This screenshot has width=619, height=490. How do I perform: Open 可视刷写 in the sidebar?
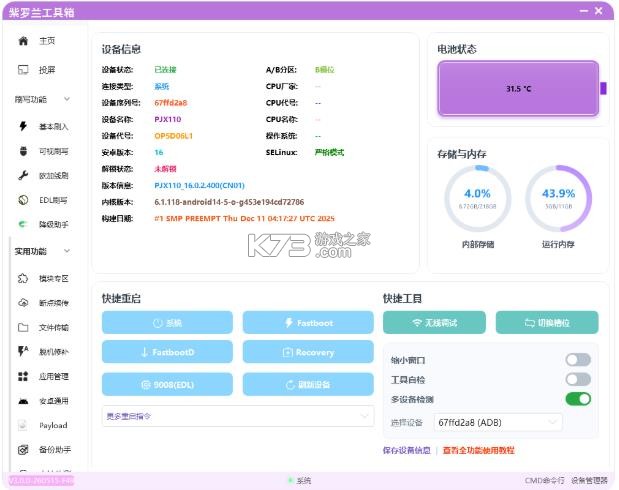[x=43, y=151]
